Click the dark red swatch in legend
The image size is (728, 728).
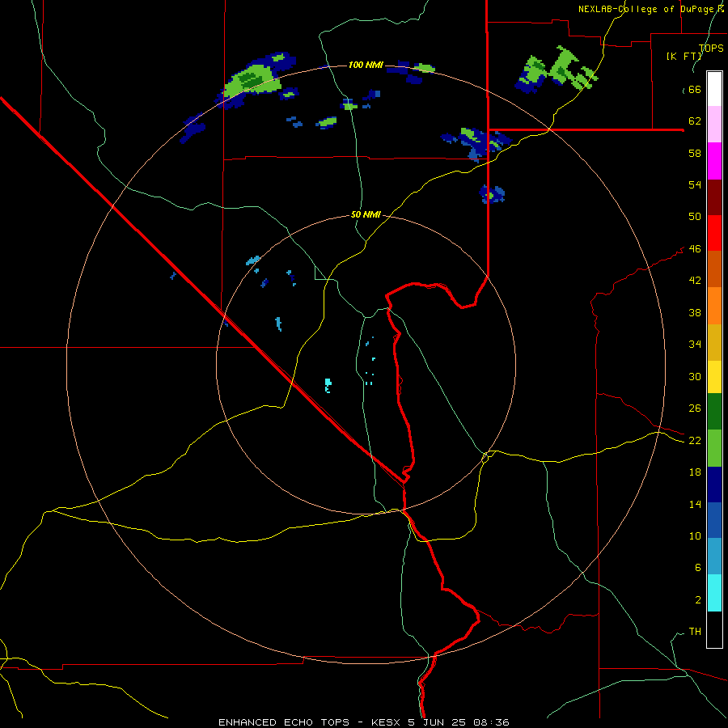[714, 197]
